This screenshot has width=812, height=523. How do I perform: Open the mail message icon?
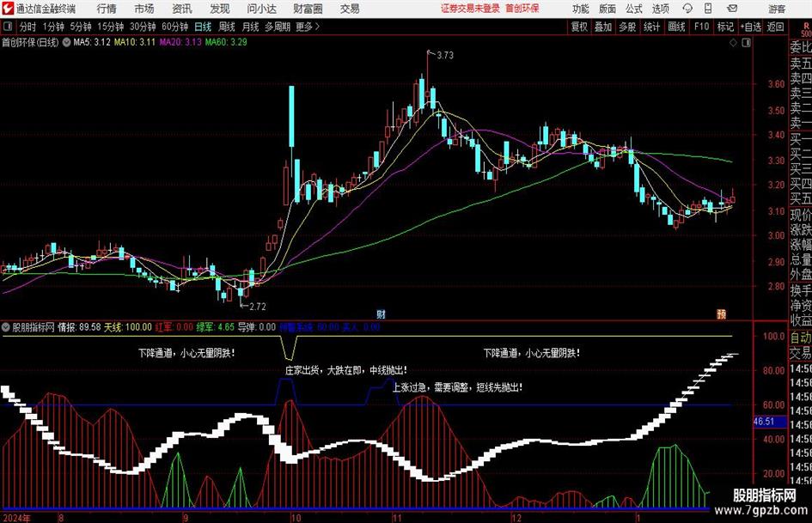point(732,9)
